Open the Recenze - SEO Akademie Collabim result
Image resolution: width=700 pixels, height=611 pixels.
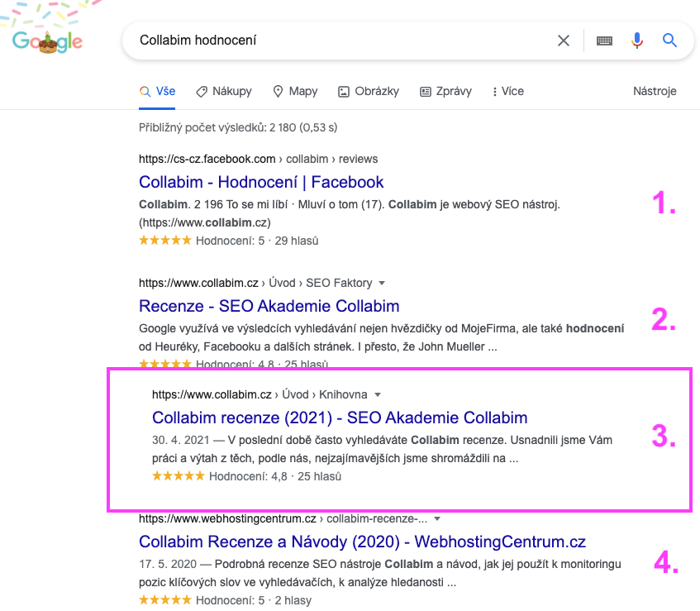(269, 307)
